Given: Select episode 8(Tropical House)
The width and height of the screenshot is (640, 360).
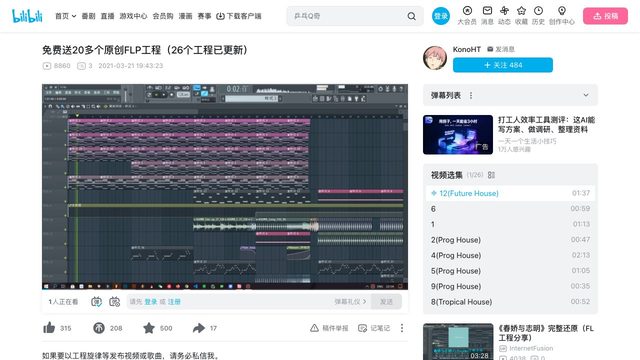Looking at the screenshot, I should [x=510, y=302].
